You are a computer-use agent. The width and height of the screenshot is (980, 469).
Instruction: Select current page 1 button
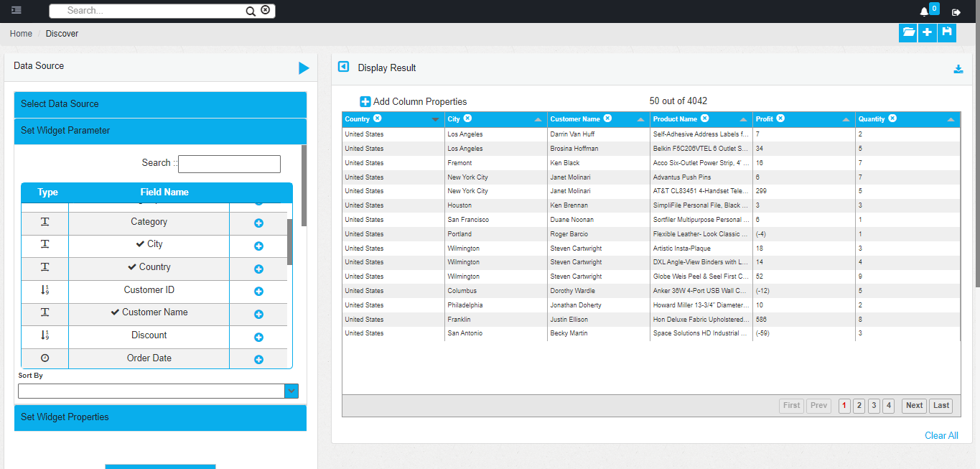pyautogui.click(x=844, y=406)
